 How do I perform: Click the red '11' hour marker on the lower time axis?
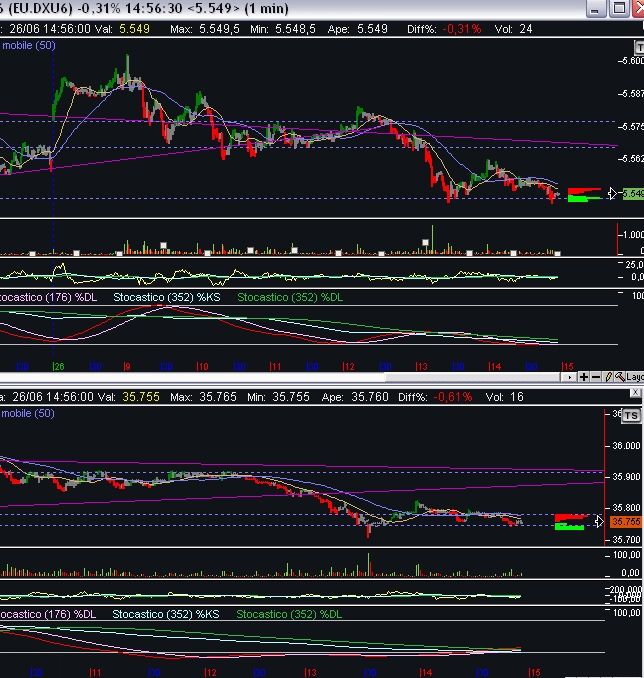(x=95, y=673)
